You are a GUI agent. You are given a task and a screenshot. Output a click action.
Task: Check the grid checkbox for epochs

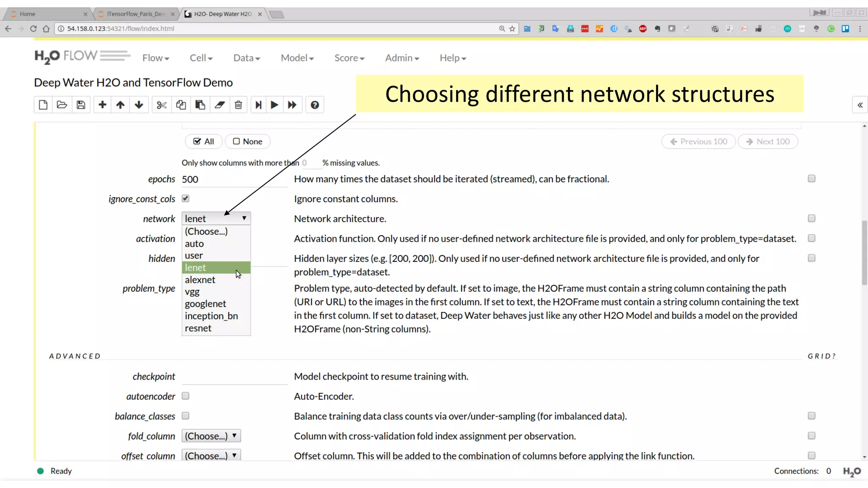(812, 178)
